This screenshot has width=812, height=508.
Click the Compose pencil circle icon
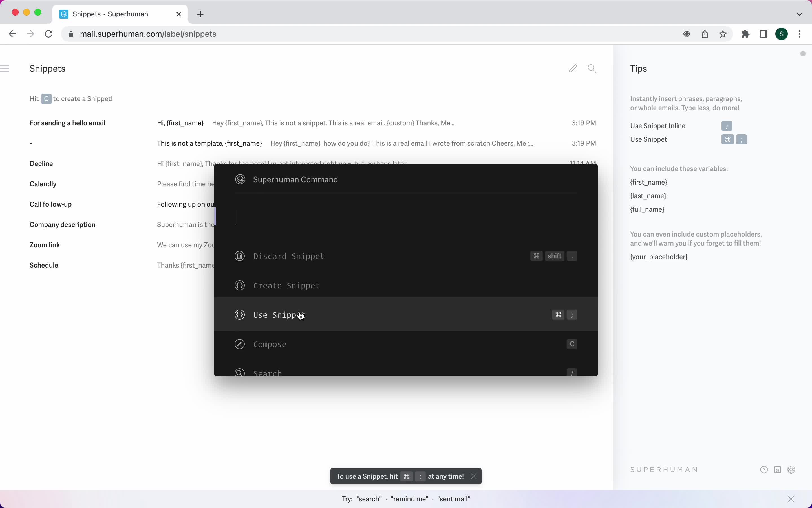[240, 344]
